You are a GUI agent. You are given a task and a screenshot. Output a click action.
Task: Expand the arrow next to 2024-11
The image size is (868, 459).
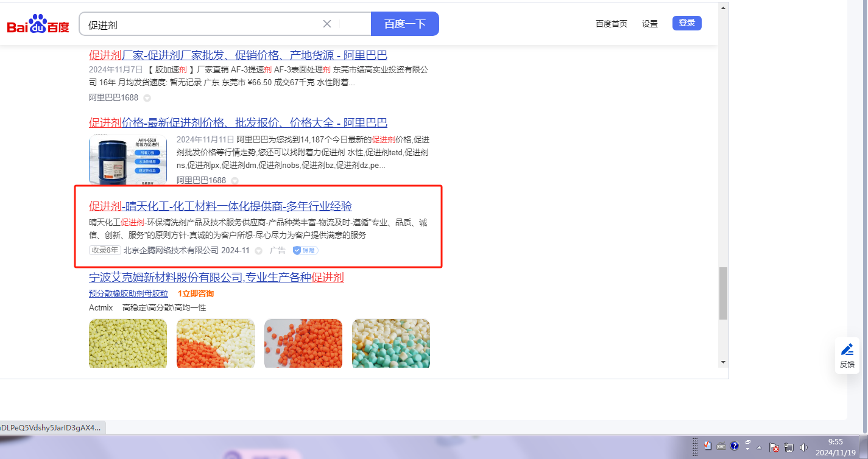(x=258, y=251)
